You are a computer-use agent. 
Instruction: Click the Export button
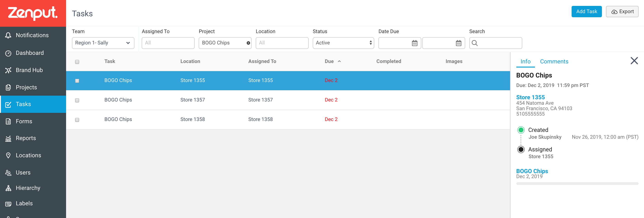[x=622, y=12]
